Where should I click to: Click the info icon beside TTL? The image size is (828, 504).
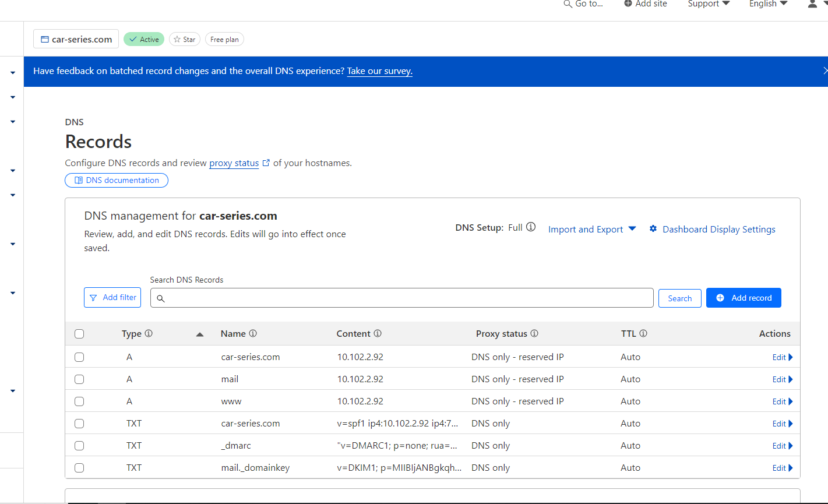(643, 334)
